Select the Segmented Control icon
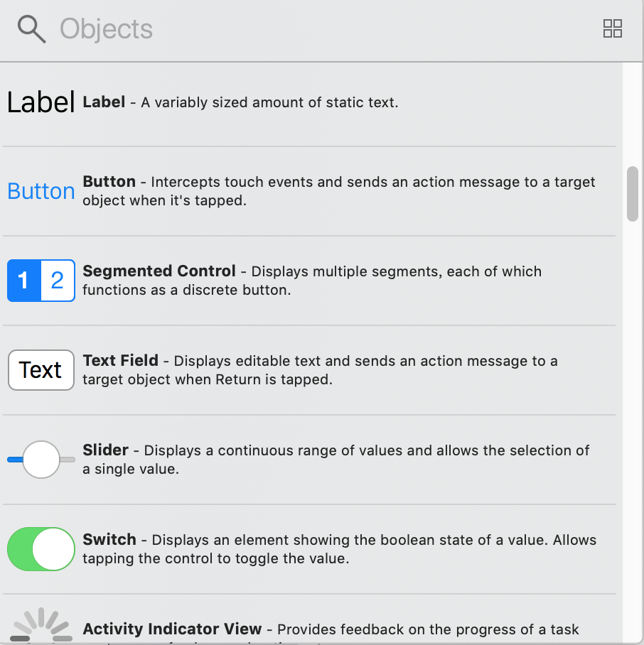The image size is (644, 645). click(41, 281)
